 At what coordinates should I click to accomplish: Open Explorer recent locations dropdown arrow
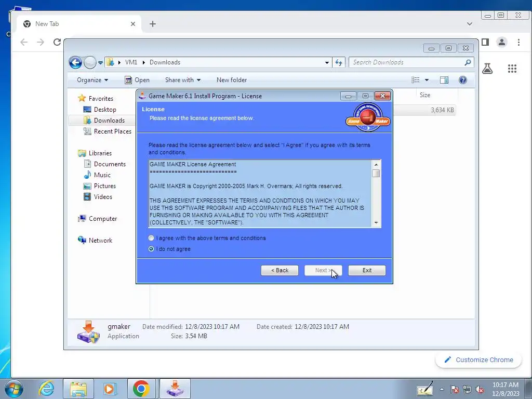(100, 63)
